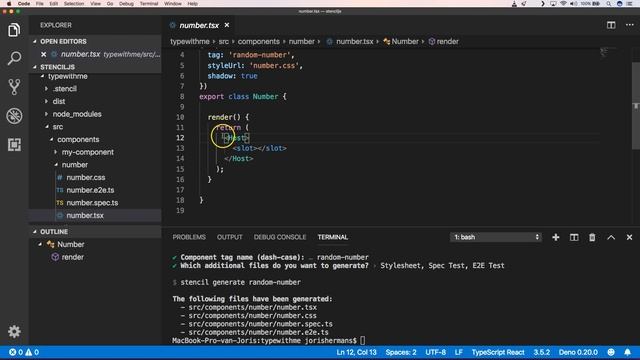The image size is (640, 360).
Task: Change indentation via Spaces: 2
Action: [401, 352]
